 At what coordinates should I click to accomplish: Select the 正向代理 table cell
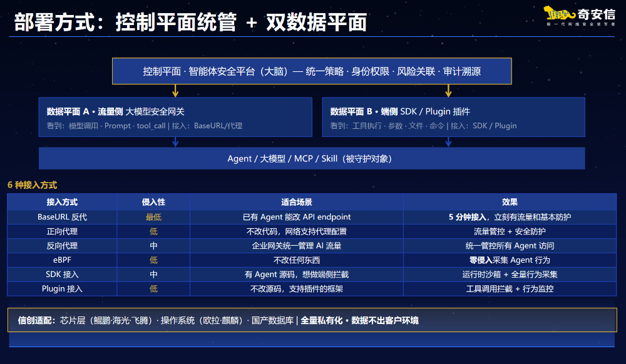[x=62, y=231]
